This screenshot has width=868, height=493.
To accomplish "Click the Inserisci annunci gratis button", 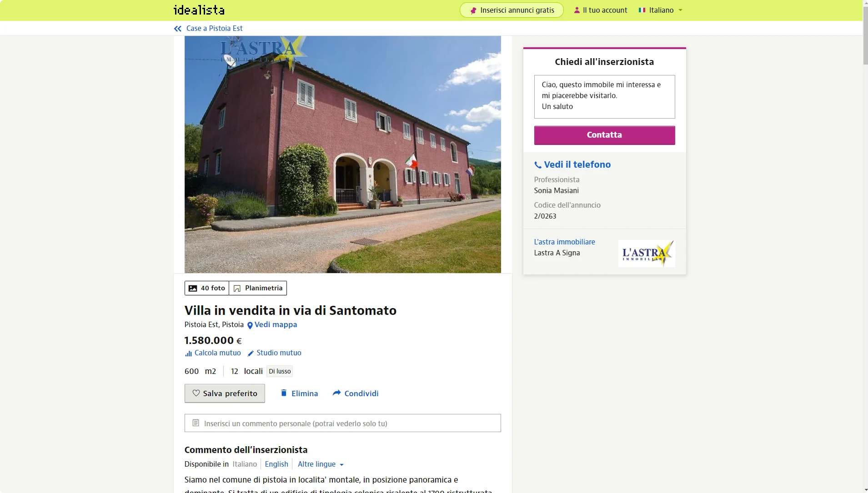I will coord(512,10).
